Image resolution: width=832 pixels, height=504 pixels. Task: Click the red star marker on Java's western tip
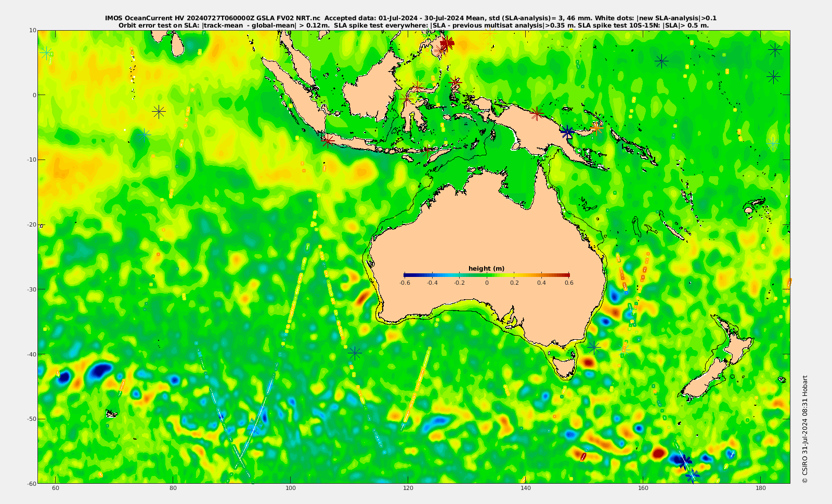coord(328,140)
